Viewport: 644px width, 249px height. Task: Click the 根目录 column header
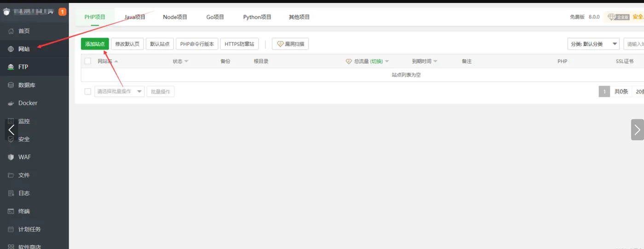(x=261, y=61)
